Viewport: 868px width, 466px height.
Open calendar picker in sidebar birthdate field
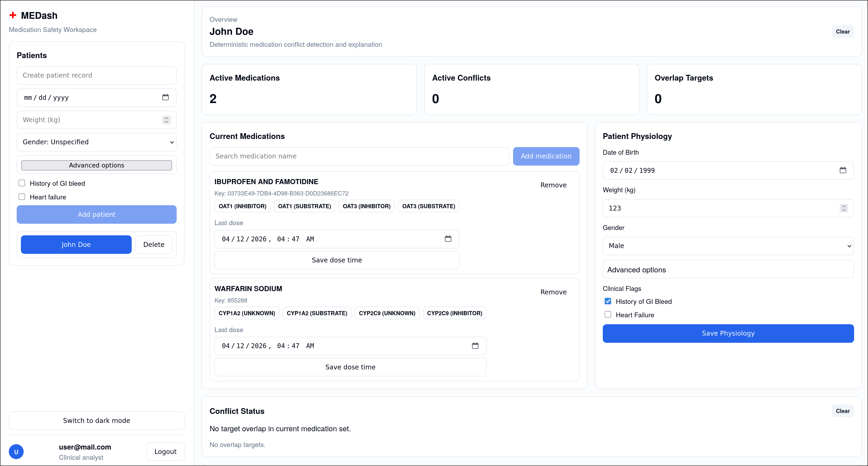pos(166,97)
